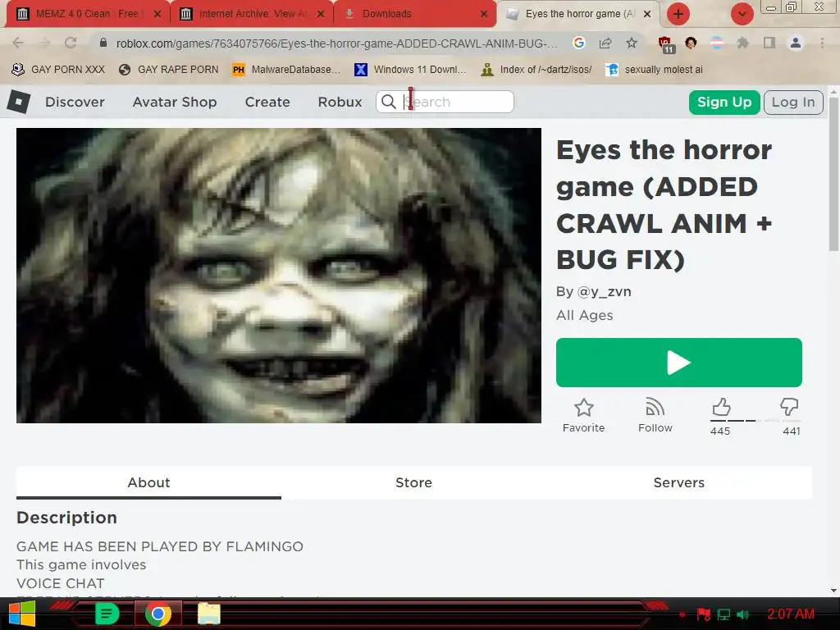Start the game with the green play button
840x630 pixels.
(x=678, y=363)
